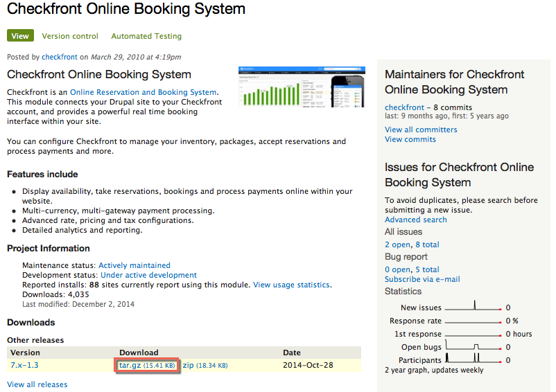The width and height of the screenshot is (556, 392).
Task: Open the 8 total issues link
Action: click(x=427, y=244)
